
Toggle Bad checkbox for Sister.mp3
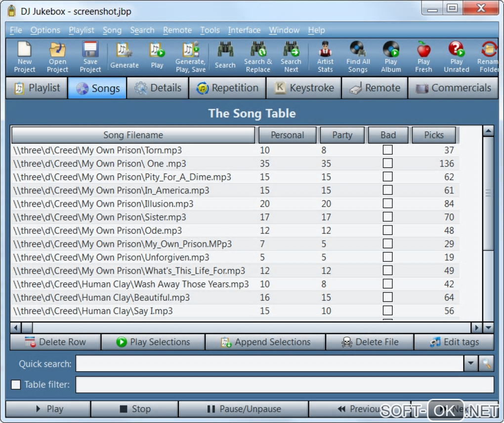coord(387,217)
